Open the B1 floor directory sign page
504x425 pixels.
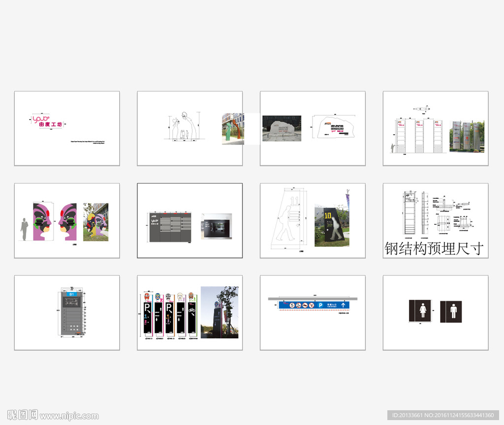click(x=67, y=312)
